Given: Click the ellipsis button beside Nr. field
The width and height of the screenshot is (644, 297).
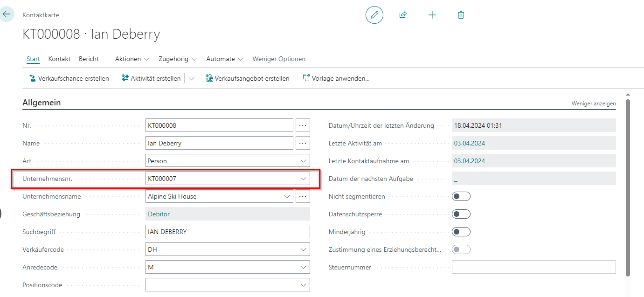Looking at the screenshot, I should [303, 125].
